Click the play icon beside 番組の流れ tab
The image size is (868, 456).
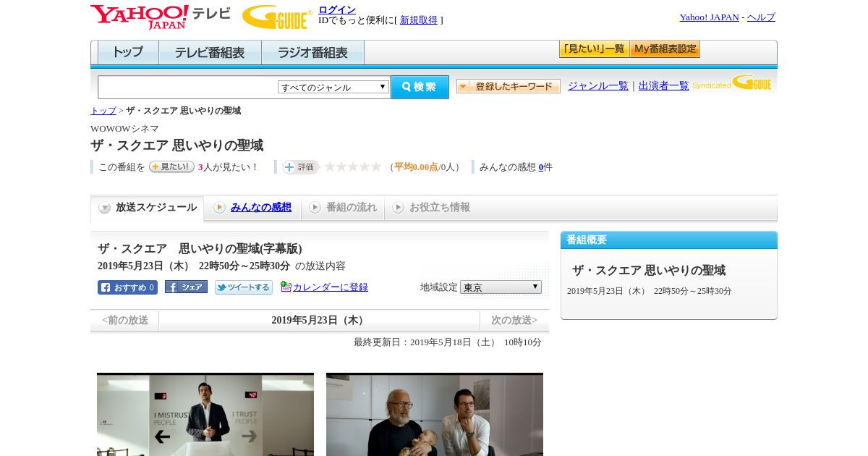click(315, 208)
